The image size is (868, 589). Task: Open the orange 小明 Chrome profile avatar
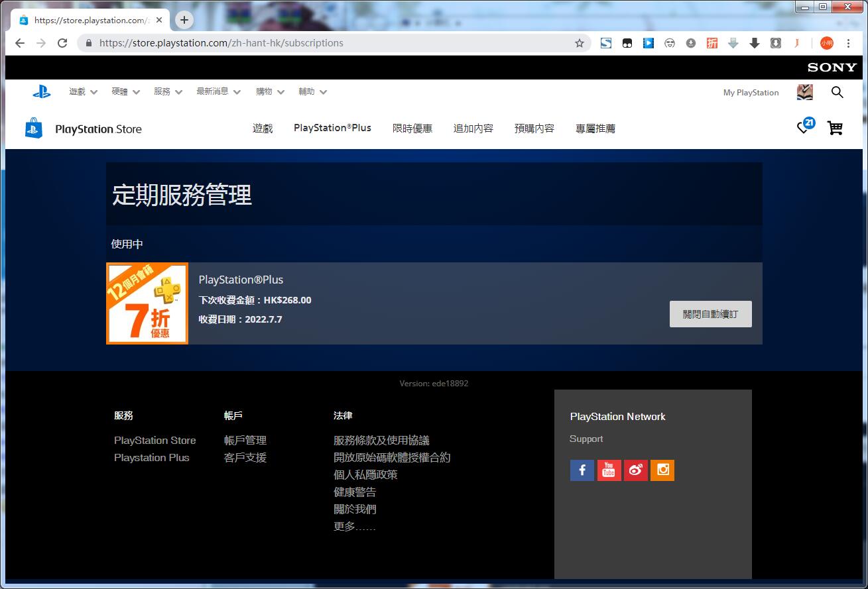point(826,43)
